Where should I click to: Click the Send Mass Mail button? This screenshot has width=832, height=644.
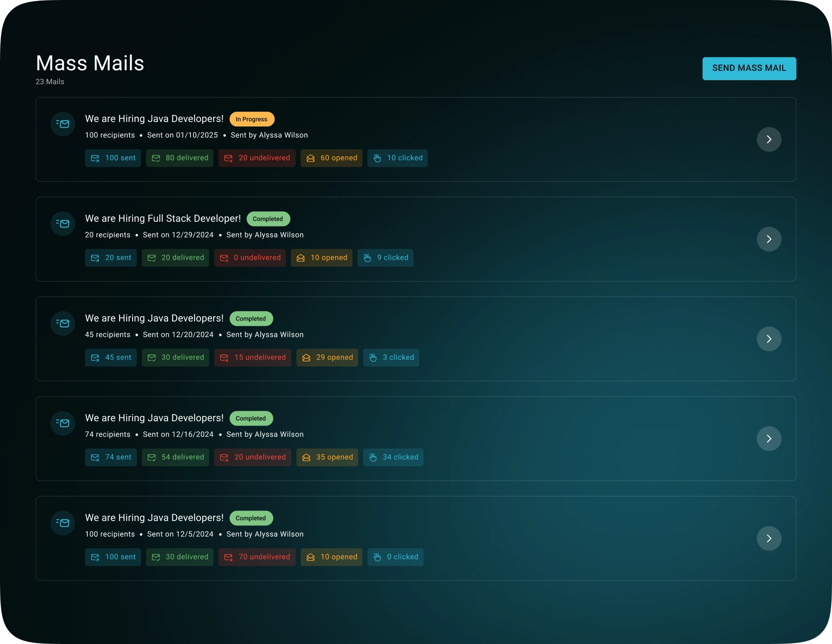click(x=749, y=68)
